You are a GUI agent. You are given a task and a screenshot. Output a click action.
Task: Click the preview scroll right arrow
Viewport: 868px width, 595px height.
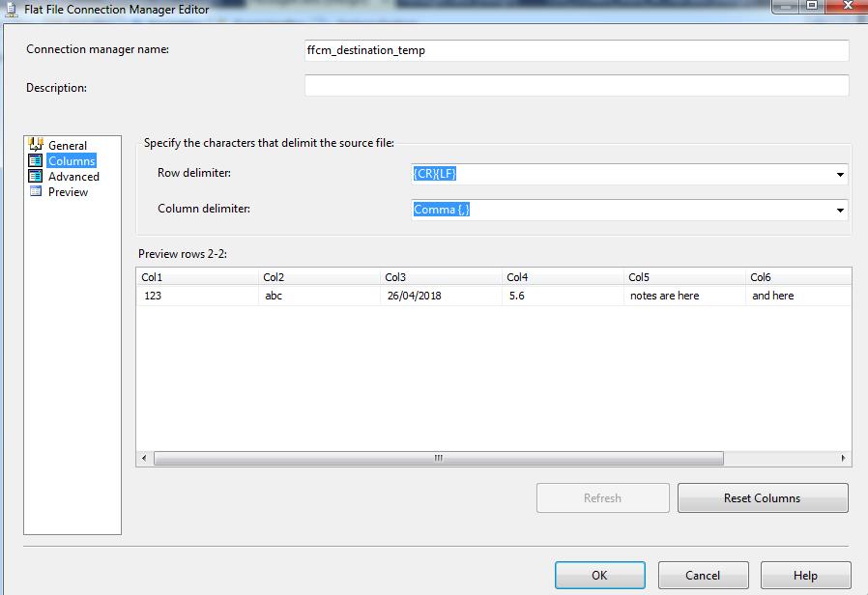click(x=843, y=458)
